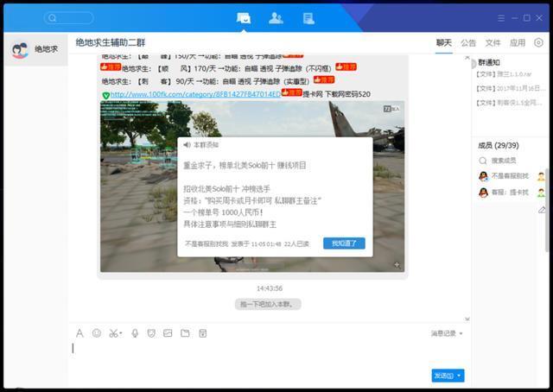The image size is (553, 392).
Task: Send a file via folder icon
Action: [185, 333]
